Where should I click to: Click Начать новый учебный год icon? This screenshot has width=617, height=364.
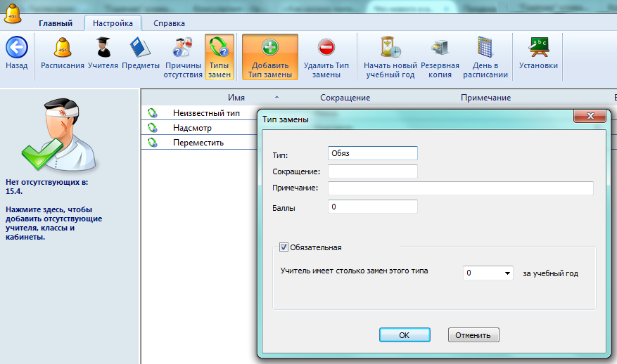click(390, 48)
